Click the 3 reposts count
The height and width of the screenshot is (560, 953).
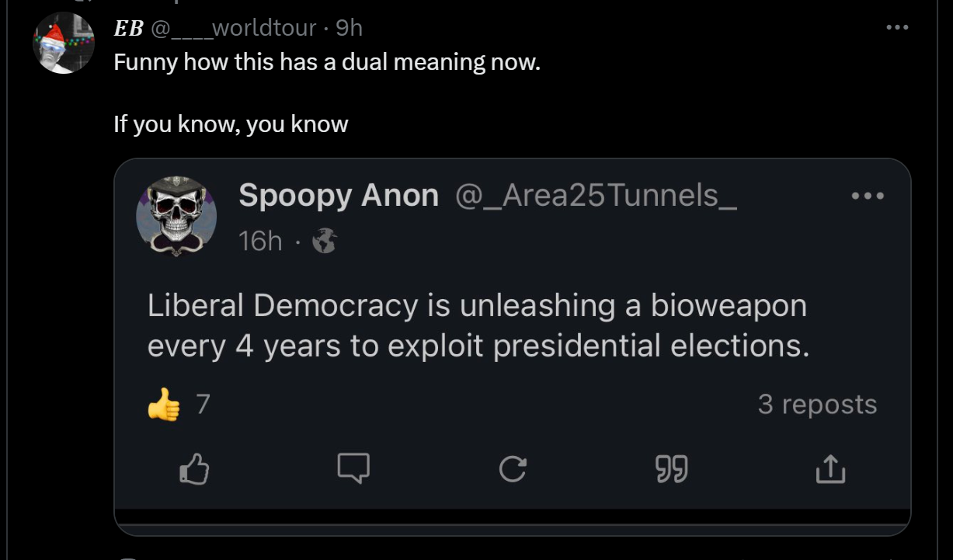point(817,404)
